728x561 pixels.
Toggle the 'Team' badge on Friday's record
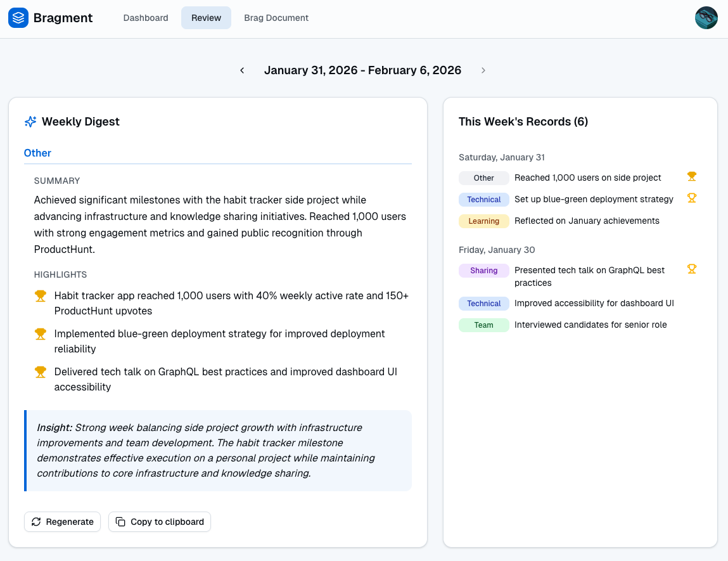pos(483,325)
